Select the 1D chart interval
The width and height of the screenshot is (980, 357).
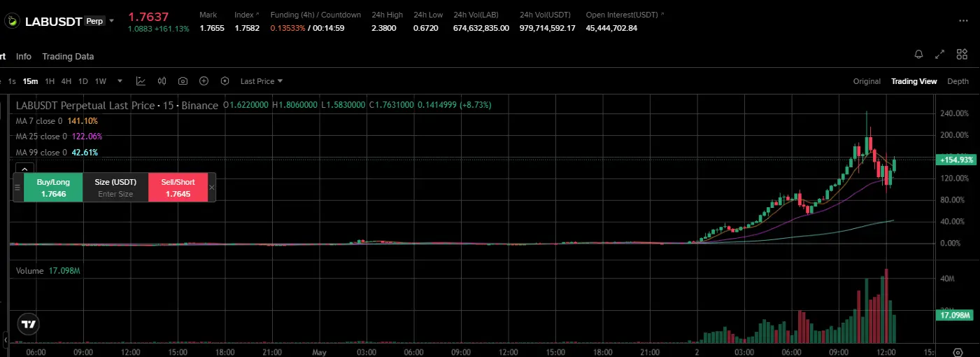pos(83,81)
